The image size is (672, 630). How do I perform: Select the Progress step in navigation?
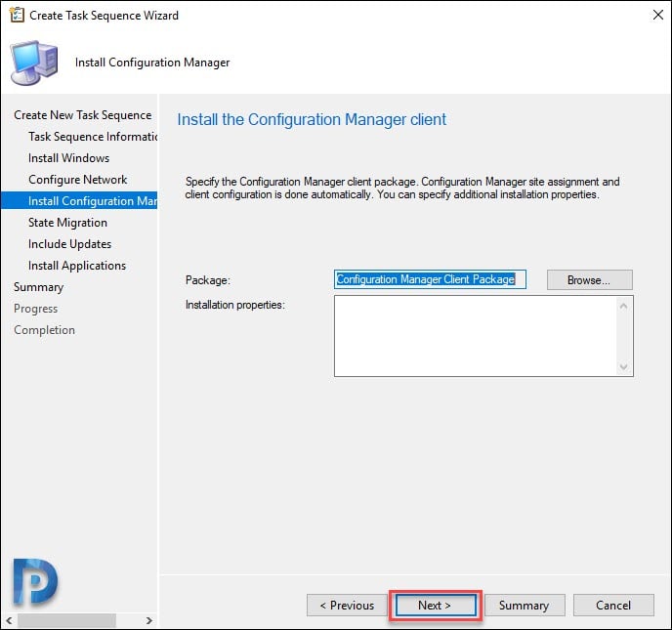[35, 308]
